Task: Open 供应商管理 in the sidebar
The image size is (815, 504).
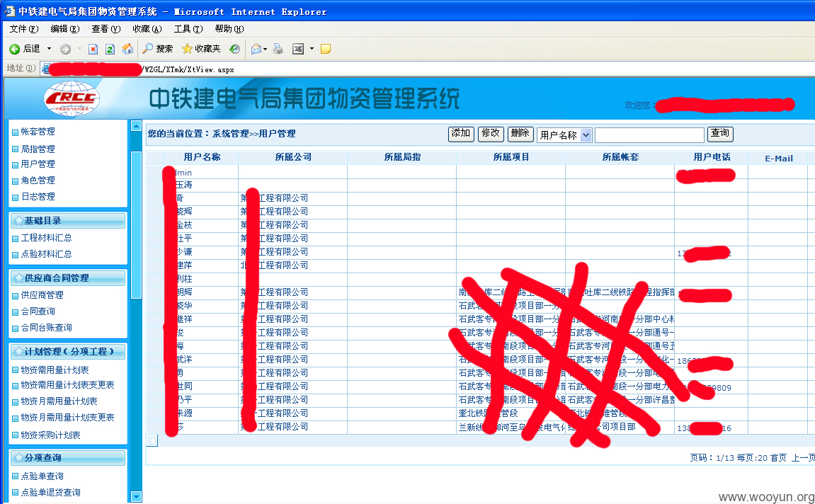Action: click(42, 295)
